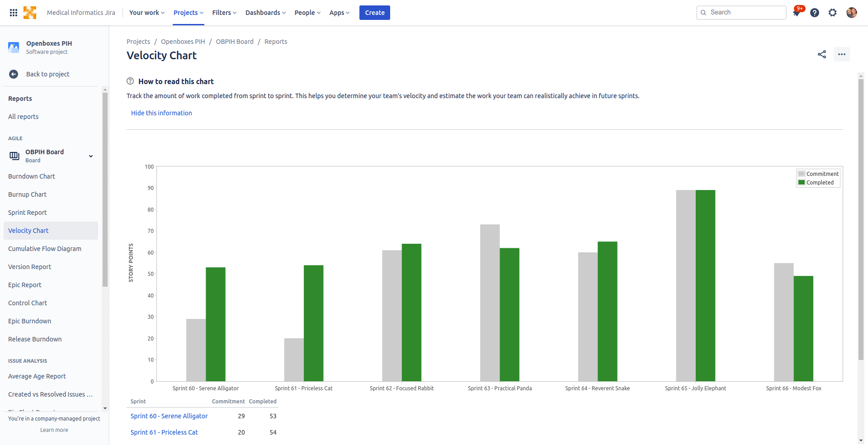Viewport: 868px width, 445px height.
Task: Select Cumulative Flow Diagram report
Action: 45,249
